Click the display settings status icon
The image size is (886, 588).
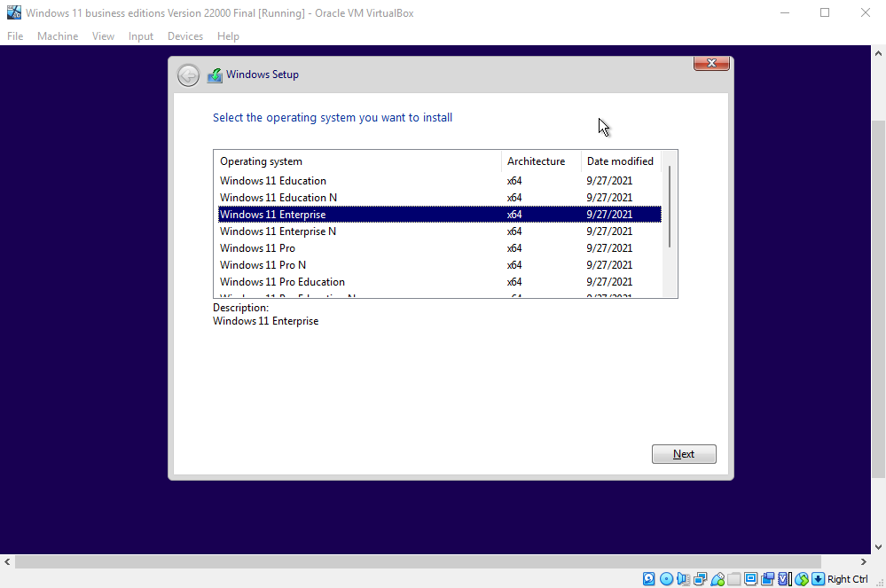750,579
